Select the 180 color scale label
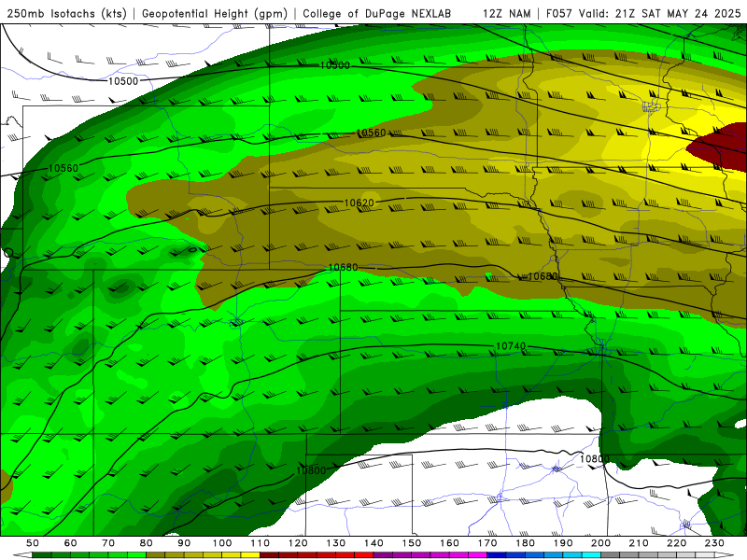Image resolution: width=747 pixels, height=560 pixels. point(526,543)
